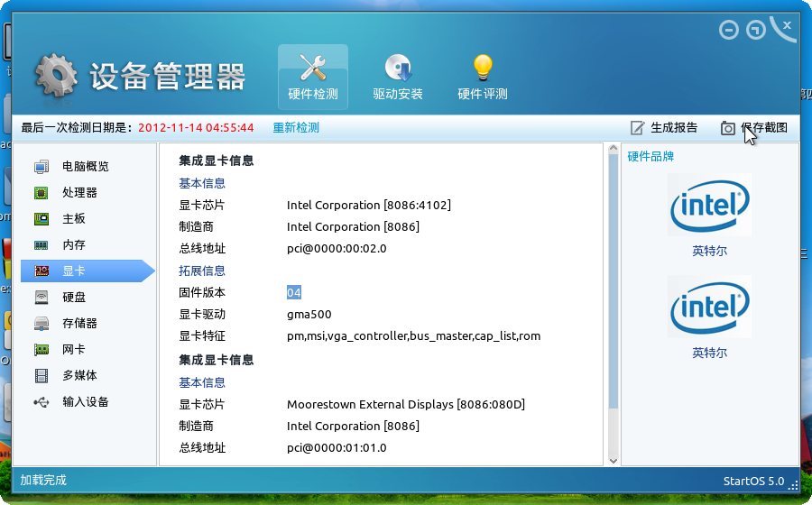Click Moorestown External Displays [8086:080D] value

pos(406,405)
